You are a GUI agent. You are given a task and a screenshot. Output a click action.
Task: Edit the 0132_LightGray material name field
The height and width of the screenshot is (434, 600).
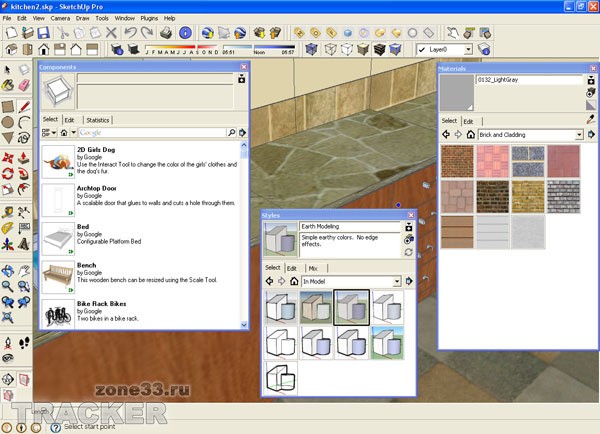(530, 80)
